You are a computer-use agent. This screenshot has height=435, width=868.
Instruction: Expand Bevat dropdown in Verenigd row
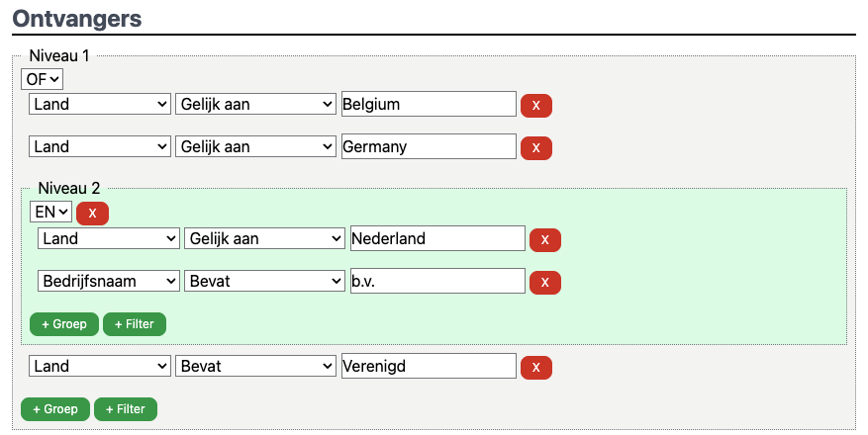(x=255, y=366)
